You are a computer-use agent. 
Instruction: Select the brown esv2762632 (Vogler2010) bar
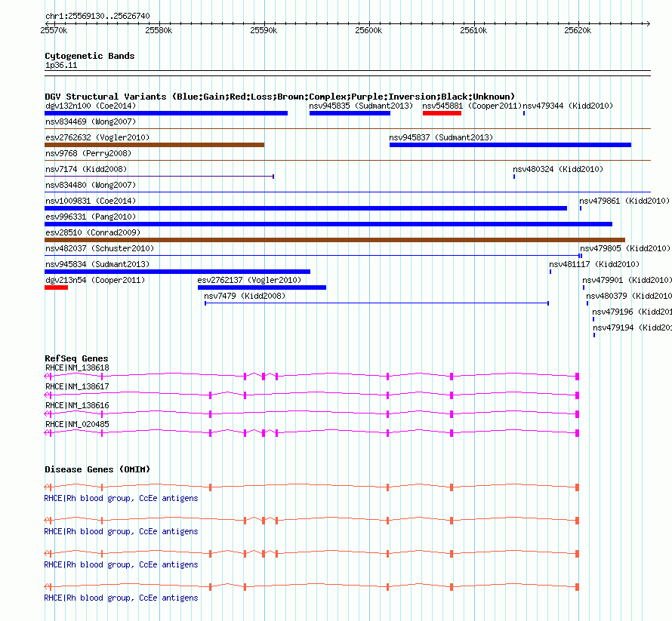pyautogui.click(x=154, y=145)
